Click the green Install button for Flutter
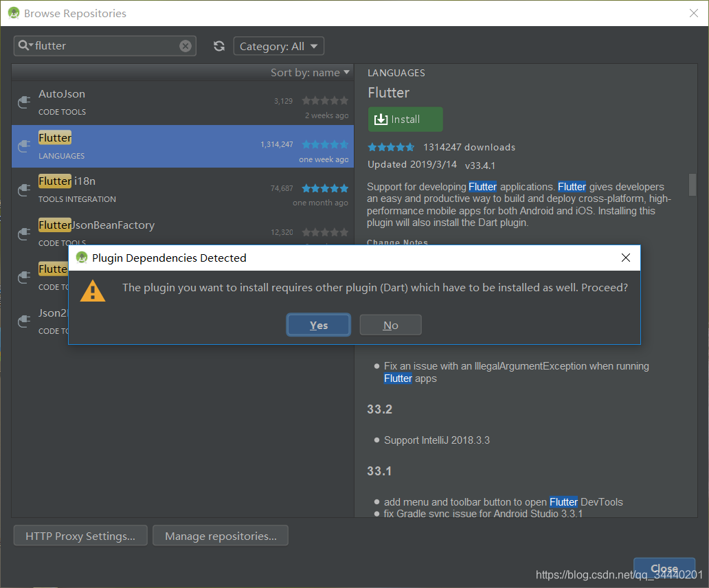 pos(405,120)
